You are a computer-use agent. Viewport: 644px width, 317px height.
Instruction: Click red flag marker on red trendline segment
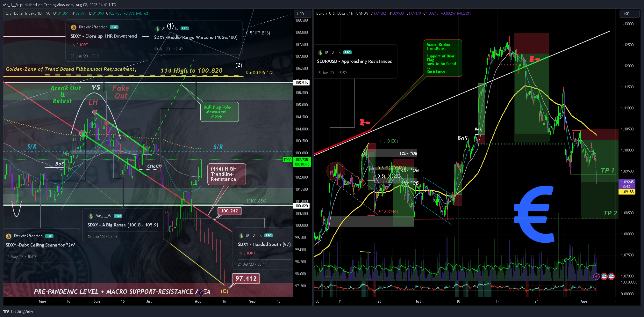pyautogui.click(x=365, y=122)
